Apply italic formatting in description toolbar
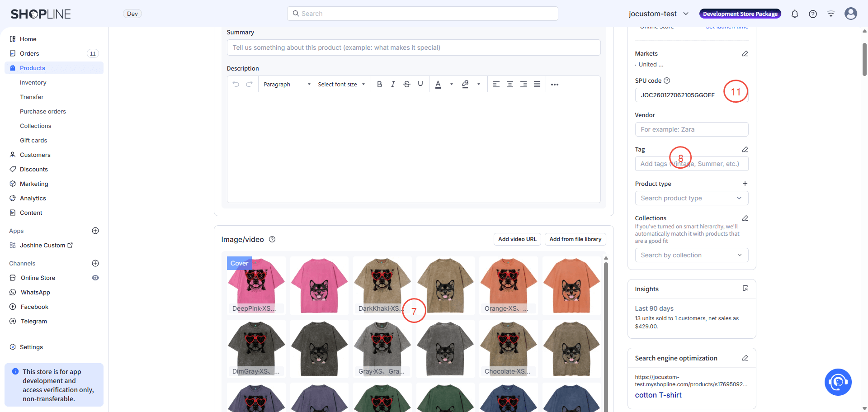Viewport: 868px width, 412px height. click(x=393, y=84)
